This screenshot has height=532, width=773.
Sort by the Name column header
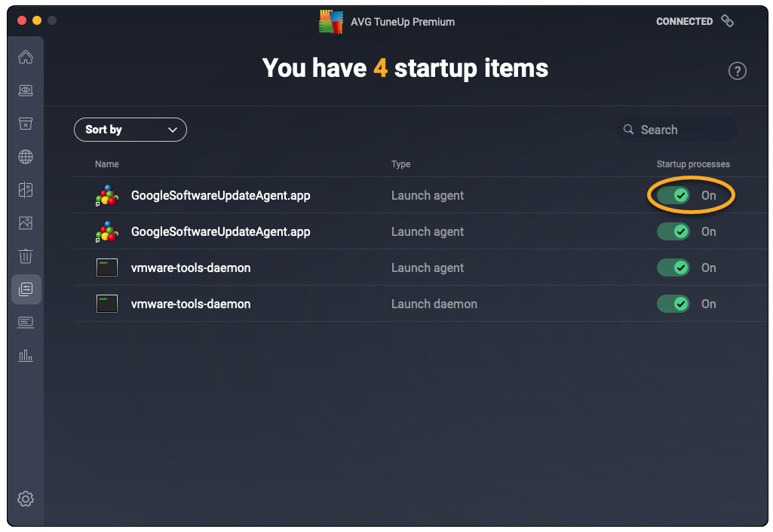pos(106,164)
